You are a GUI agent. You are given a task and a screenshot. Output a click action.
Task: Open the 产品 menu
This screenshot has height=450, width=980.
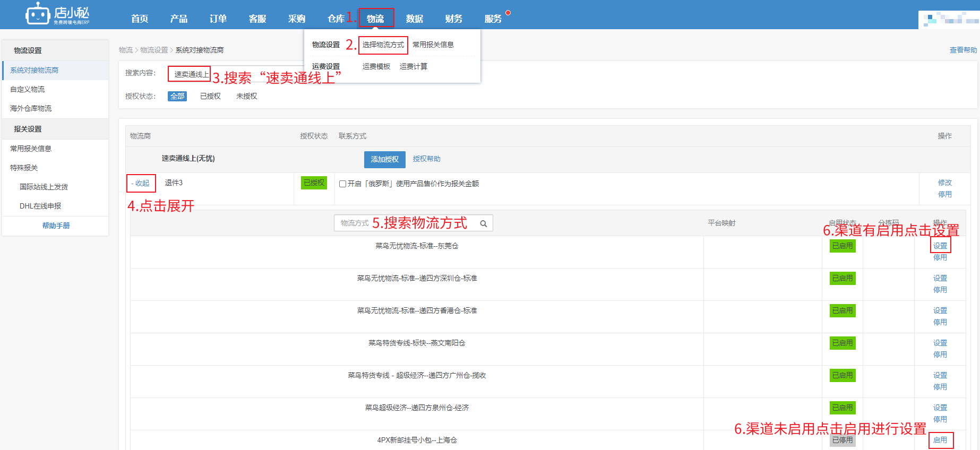pos(179,19)
